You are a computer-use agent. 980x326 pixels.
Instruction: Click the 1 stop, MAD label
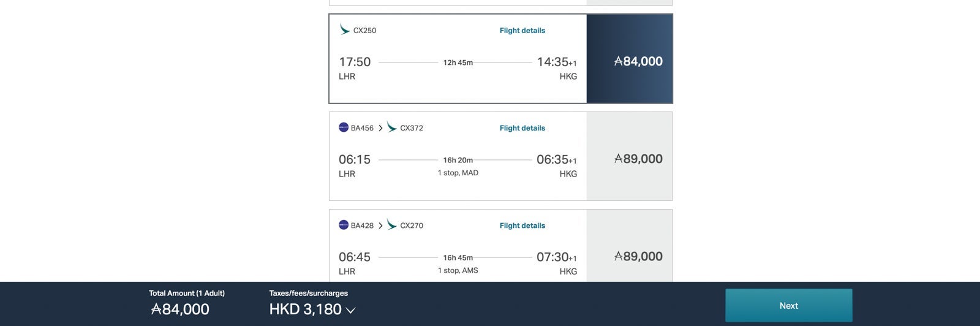tap(458, 173)
